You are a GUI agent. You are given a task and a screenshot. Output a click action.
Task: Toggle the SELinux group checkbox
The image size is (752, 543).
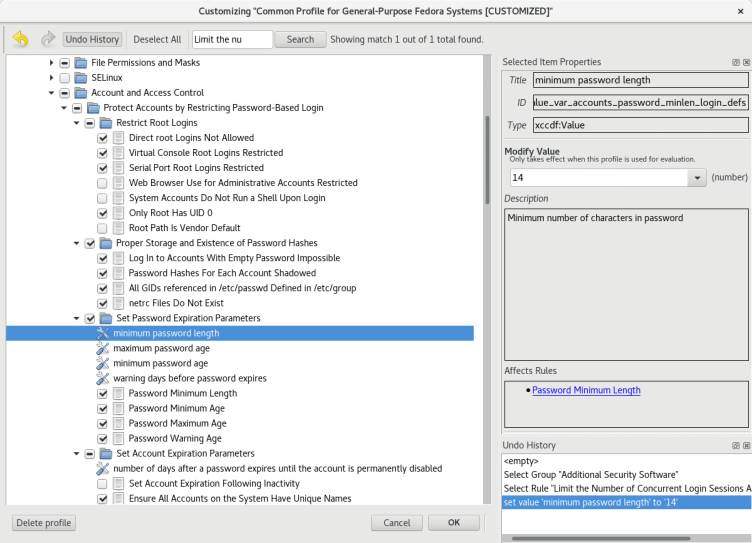click(x=65, y=78)
